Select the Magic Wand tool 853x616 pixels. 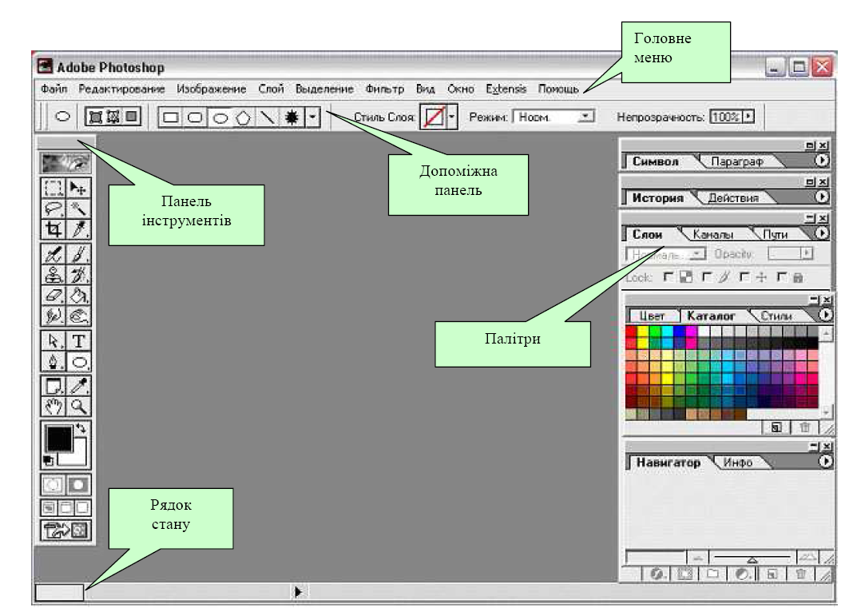click(x=78, y=209)
